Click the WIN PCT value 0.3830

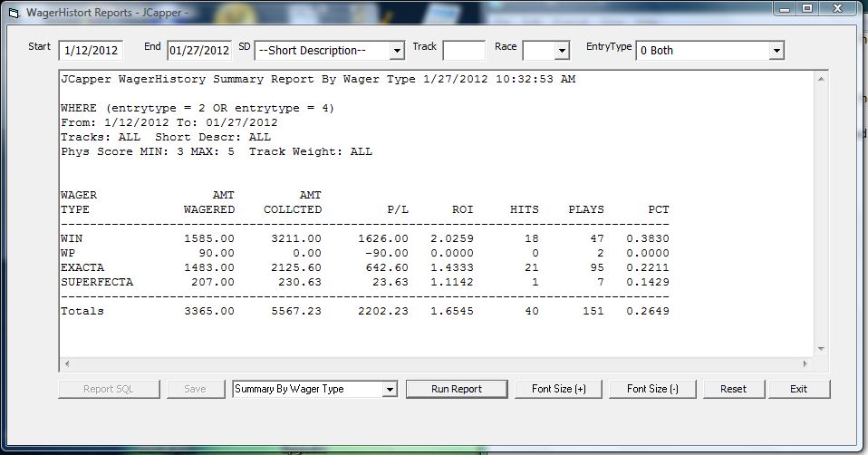(648, 238)
